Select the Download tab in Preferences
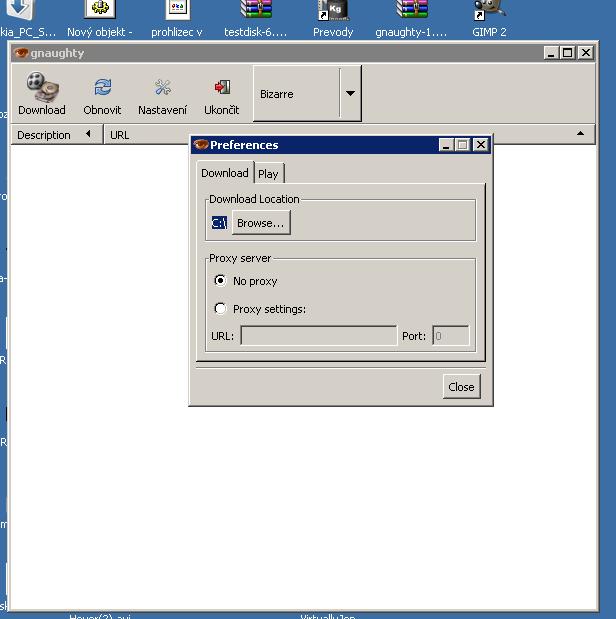Viewport: 616px width, 619px height. [224, 173]
